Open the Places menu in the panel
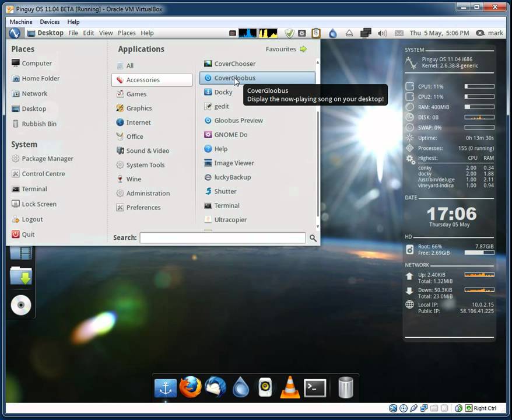 pos(127,33)
